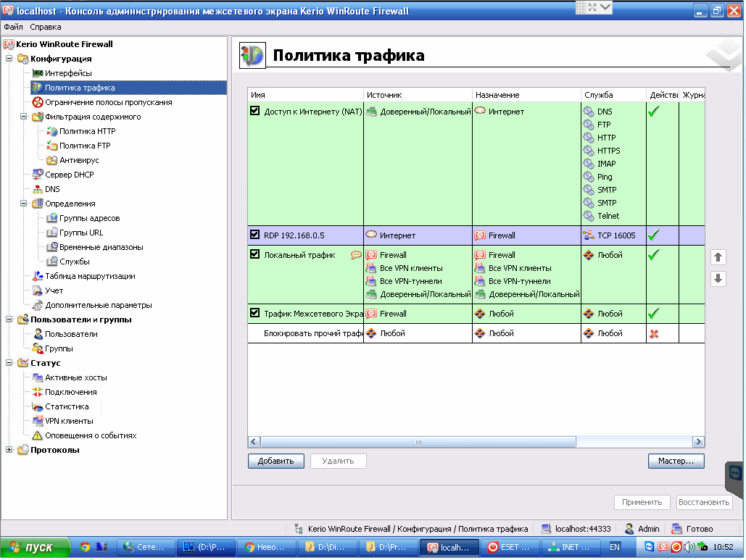
Task: Click the red block icon for Блокировать прочий трафик
Action: click(x=654, y=334)
